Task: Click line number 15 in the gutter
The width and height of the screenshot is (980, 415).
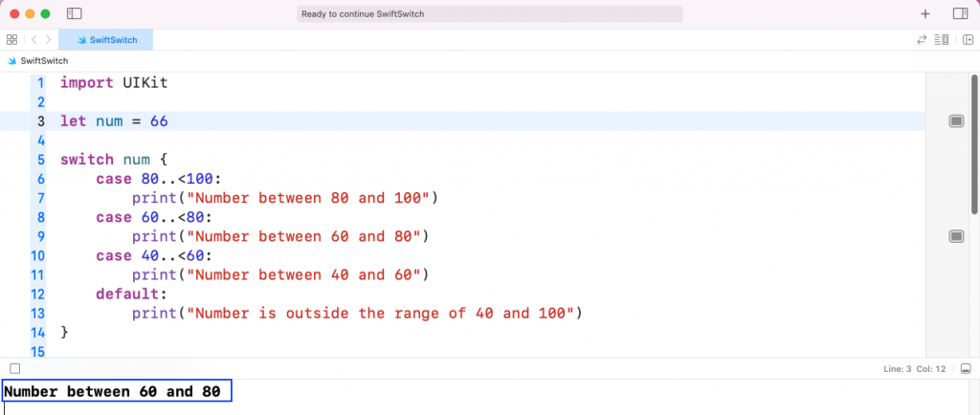Action: [x=37, y=351]
